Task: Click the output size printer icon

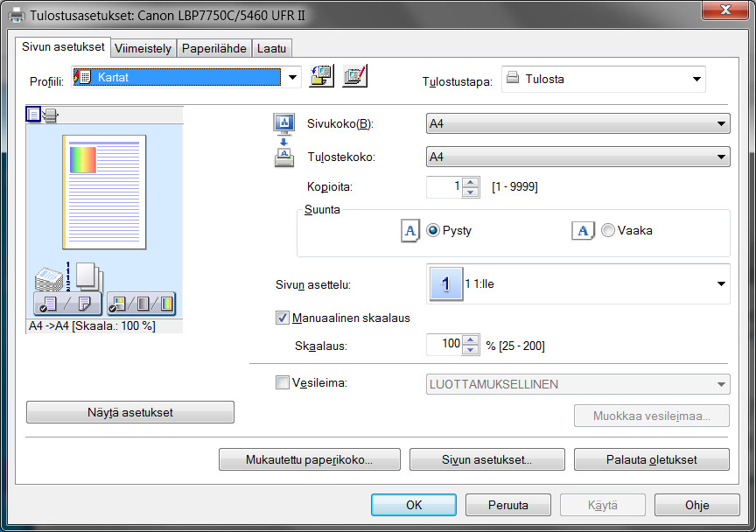Action: (284, 157)
